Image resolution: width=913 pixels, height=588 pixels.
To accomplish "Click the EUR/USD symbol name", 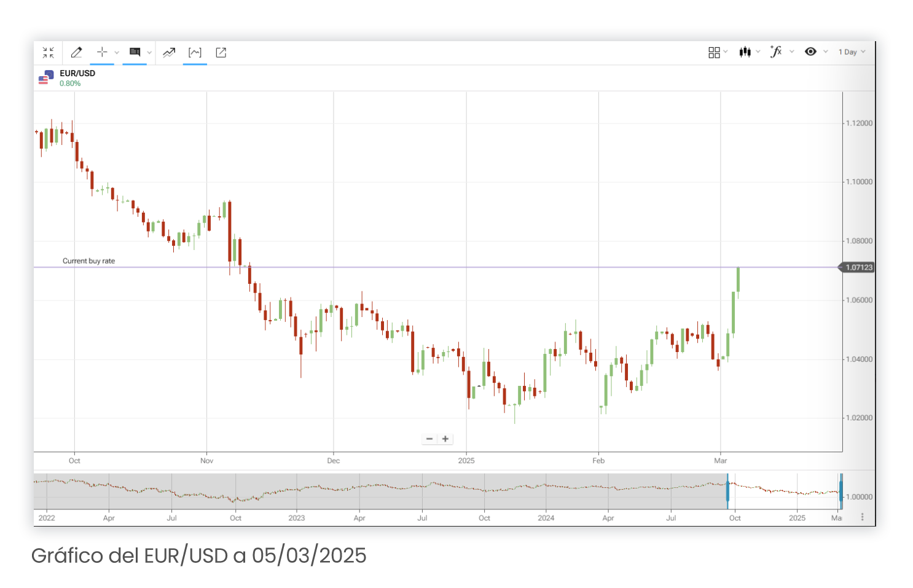I will (77, 73).
